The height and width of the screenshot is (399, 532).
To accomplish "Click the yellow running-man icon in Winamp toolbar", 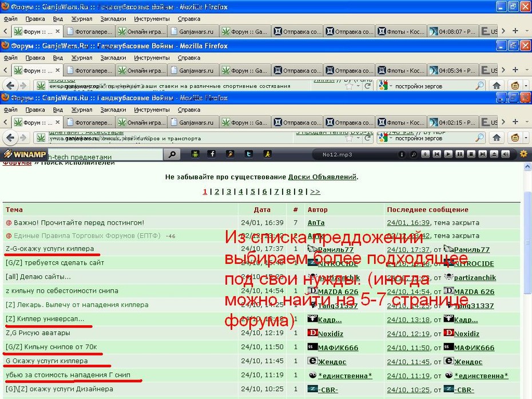I will (267, 154).
